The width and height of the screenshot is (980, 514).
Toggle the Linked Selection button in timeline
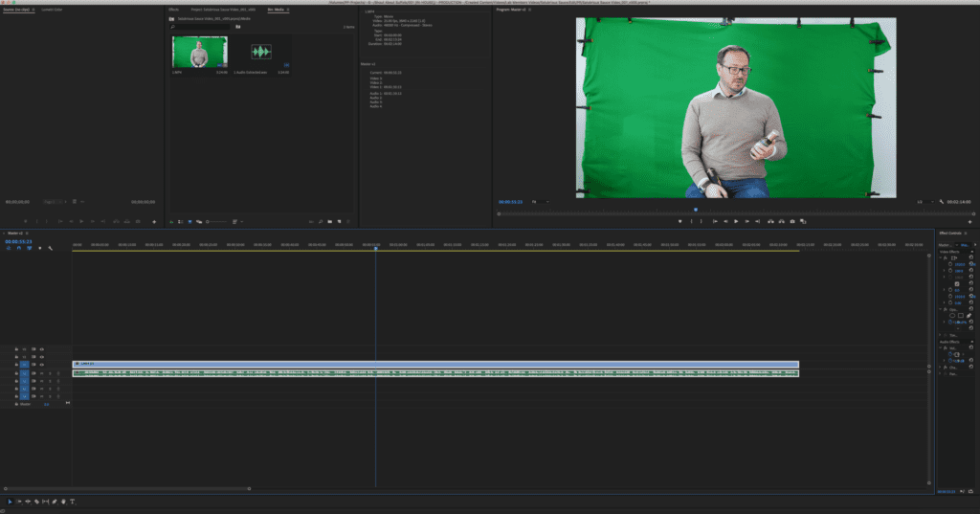[x=30, y=248]
